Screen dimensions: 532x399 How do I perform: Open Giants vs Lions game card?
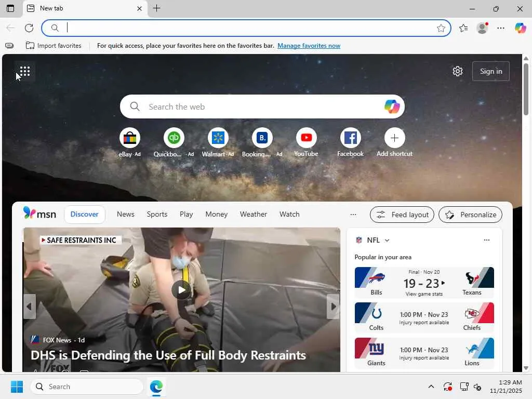[424, 353]
